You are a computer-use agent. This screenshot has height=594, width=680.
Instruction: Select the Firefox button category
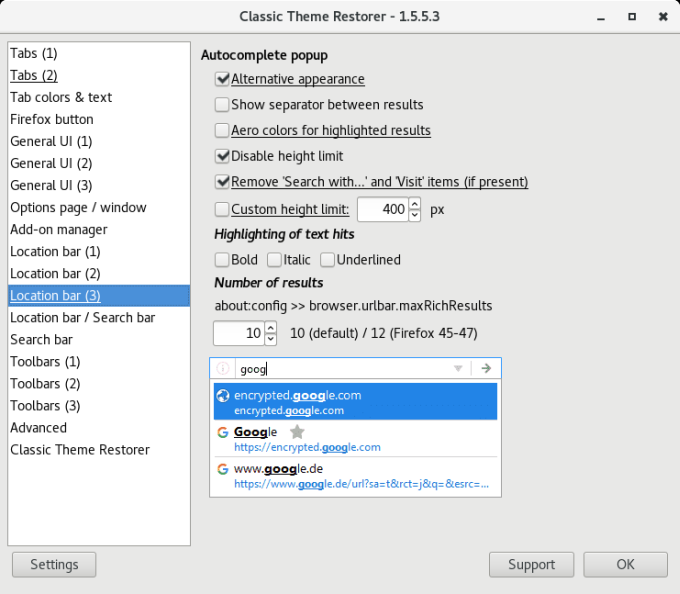point(99,119)
